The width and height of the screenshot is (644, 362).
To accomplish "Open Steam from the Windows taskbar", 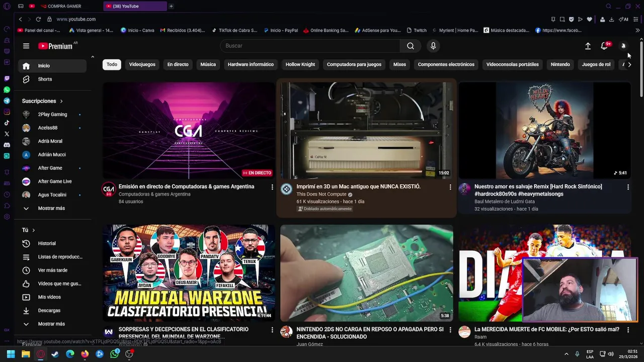I will pyautogui.click(x=55, y=354).
